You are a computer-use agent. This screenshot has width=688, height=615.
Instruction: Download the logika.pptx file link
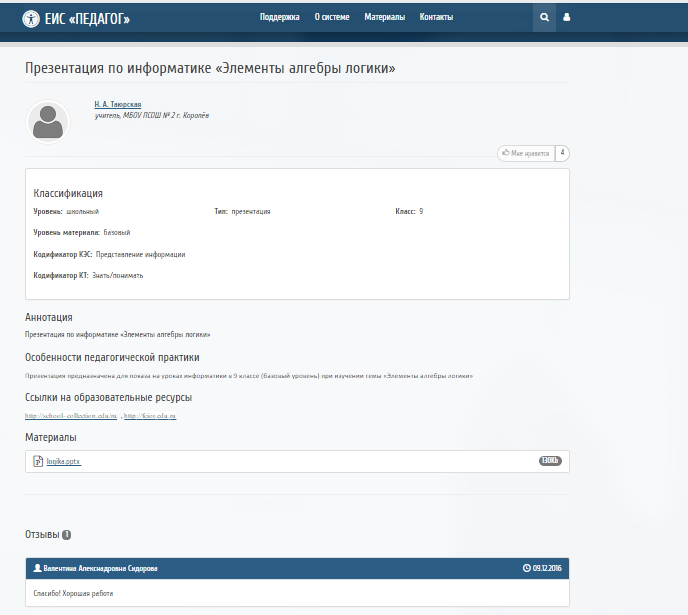[64, 461]
